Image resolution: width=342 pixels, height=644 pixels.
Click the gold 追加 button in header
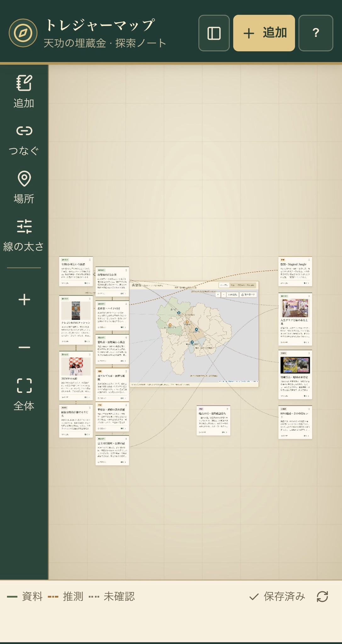(264, 33)
